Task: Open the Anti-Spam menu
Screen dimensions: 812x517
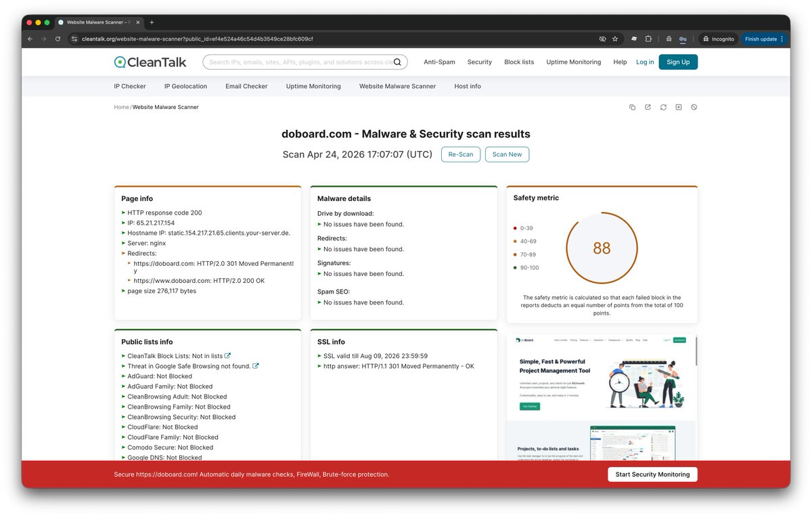Action: pos(439,62)
